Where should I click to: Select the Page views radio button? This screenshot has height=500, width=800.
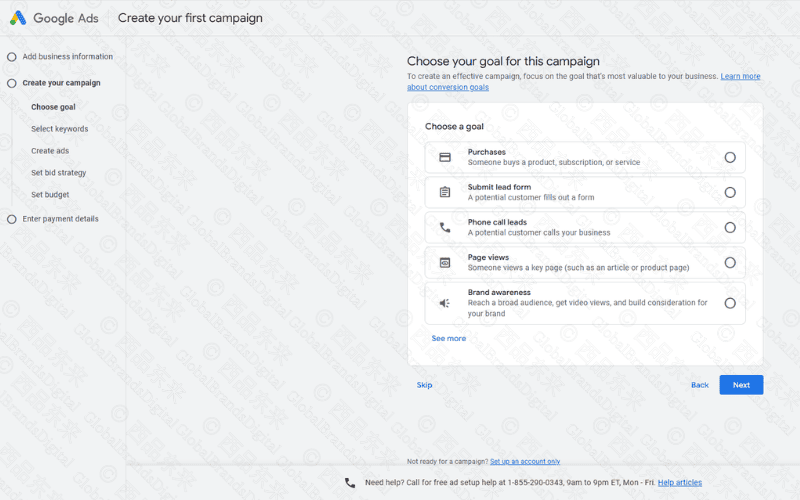tap(730, 262)
